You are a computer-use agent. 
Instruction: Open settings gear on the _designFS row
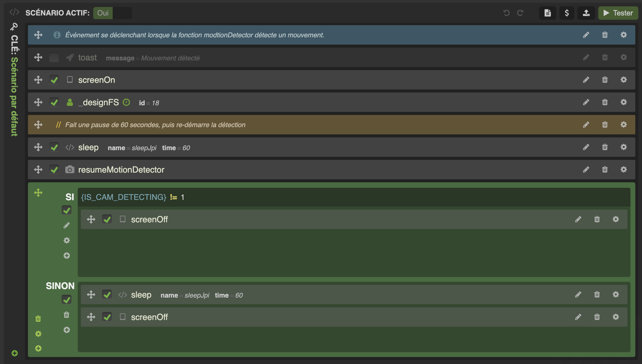tap(623, 102)
